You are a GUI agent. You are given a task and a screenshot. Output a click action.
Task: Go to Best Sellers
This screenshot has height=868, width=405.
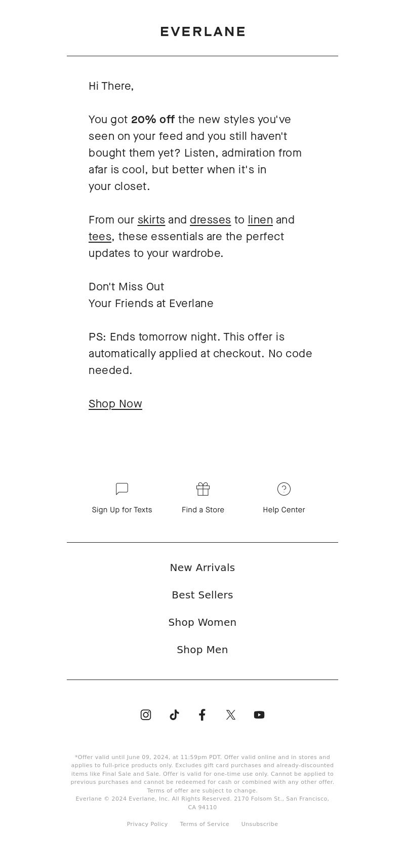click(202, 595)
